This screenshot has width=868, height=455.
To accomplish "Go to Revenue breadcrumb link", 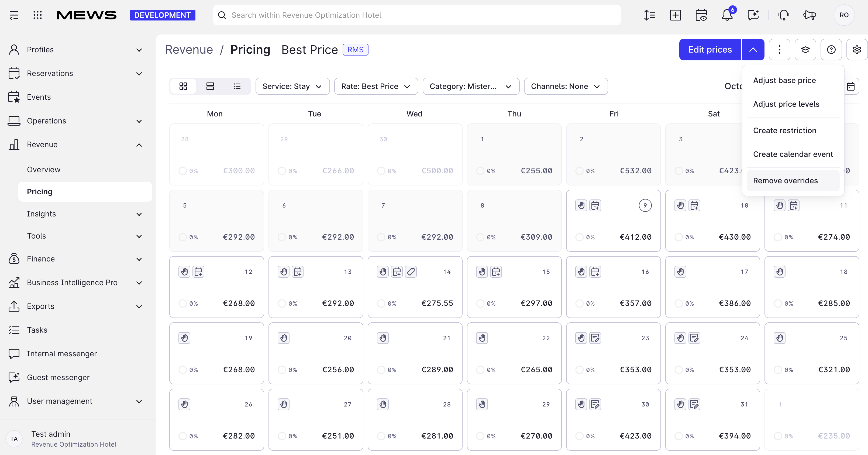I will [x=189, y=50].
